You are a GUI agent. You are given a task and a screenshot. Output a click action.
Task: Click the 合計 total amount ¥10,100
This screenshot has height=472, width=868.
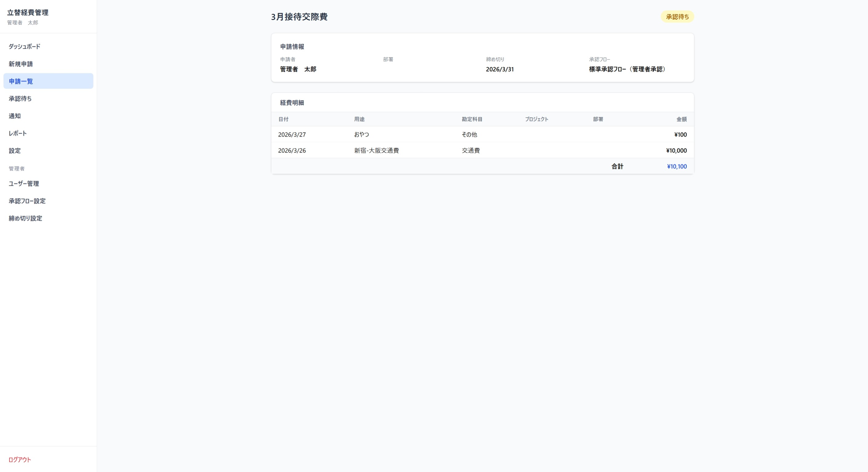point(676,166)
